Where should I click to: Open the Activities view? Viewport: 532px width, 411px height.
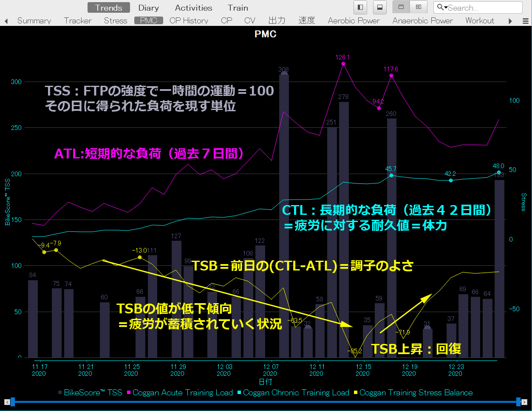(x=193, y=8)
